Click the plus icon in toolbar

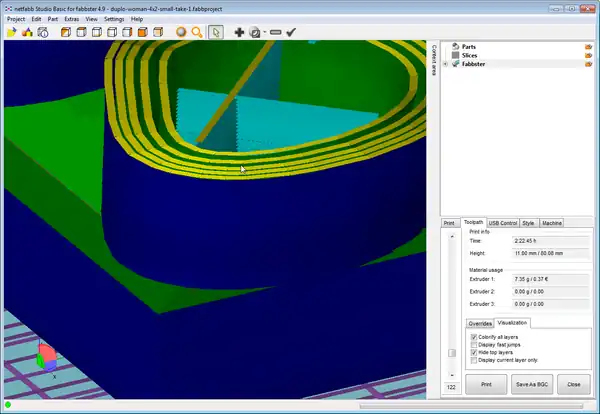point(239,32)
